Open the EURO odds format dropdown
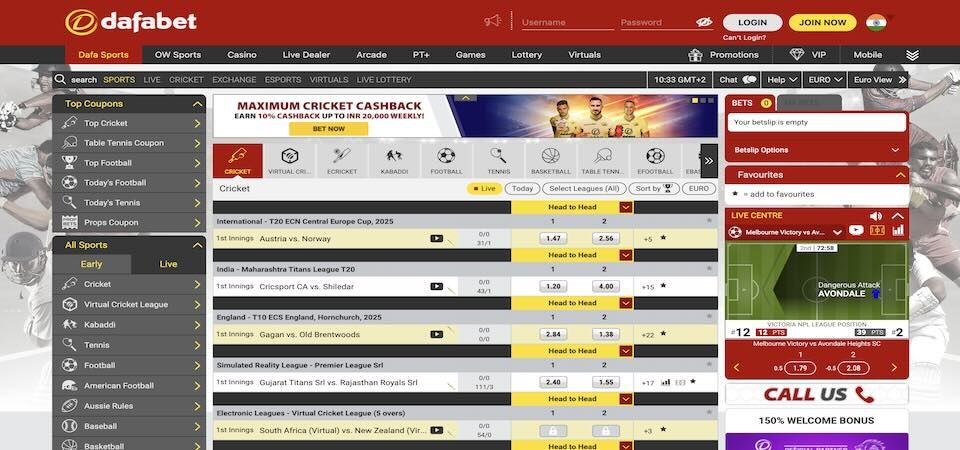The image size is (960, 450). point(826,80)
